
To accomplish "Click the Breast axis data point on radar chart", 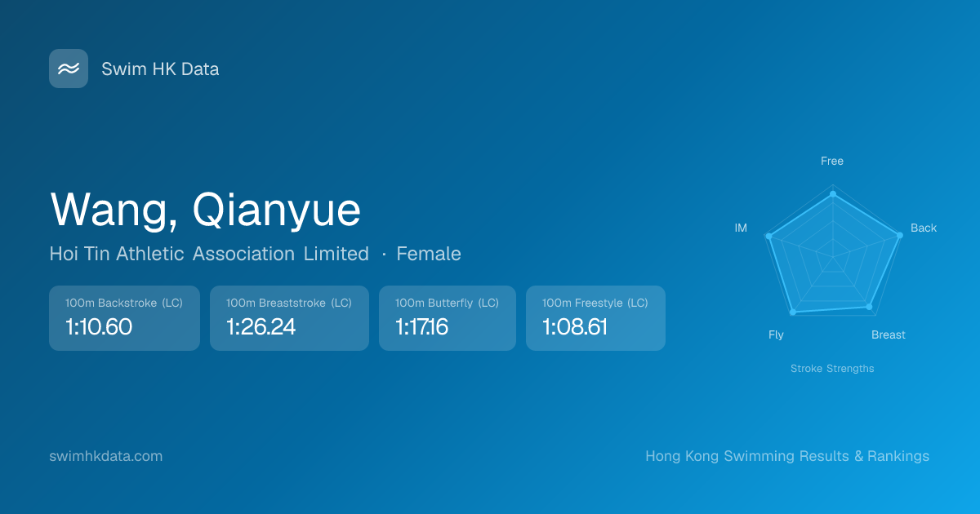I will click(869, 307).
